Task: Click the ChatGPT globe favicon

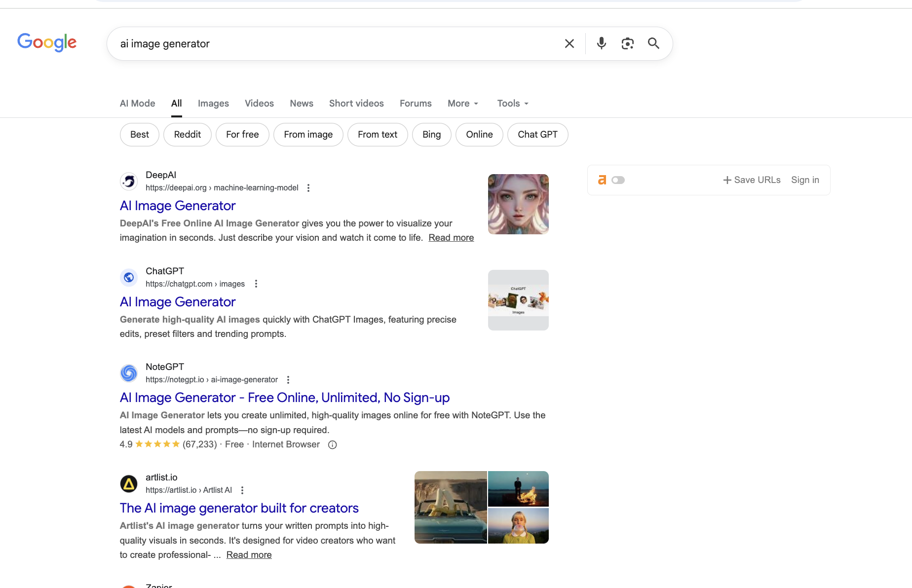Action: tap(128, 277)
